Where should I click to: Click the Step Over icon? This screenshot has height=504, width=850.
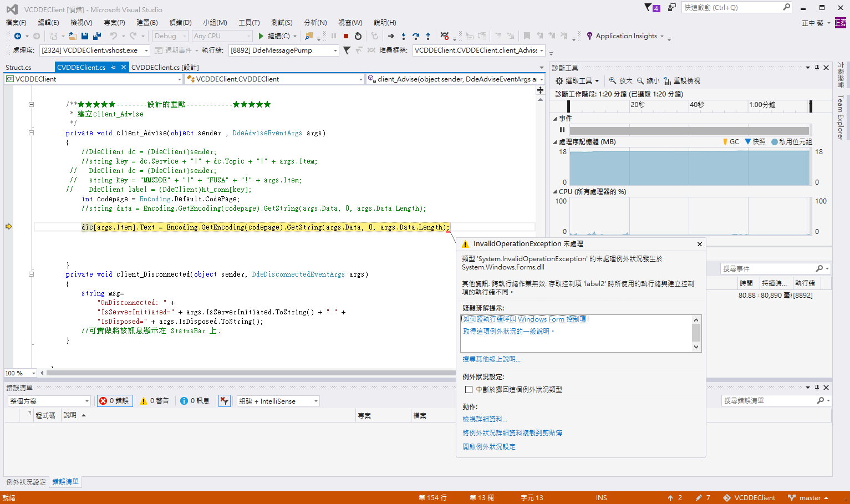[416, 36]
